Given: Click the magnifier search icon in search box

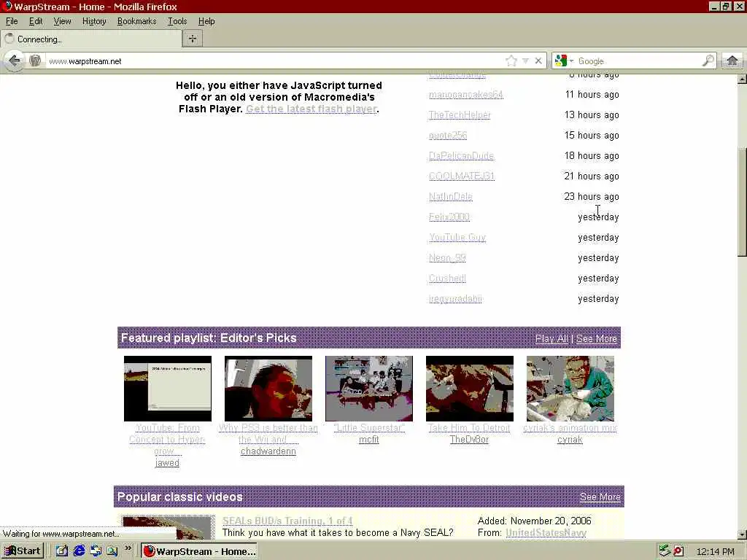Looking at the screenshot, I should coord(708,61).
